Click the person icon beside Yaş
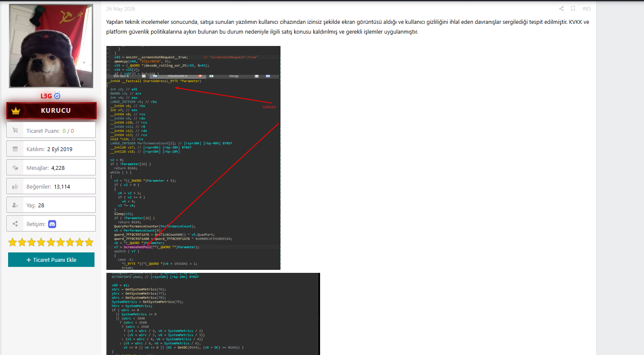Screen dimensions: 644x355 [x=15, y=205]
